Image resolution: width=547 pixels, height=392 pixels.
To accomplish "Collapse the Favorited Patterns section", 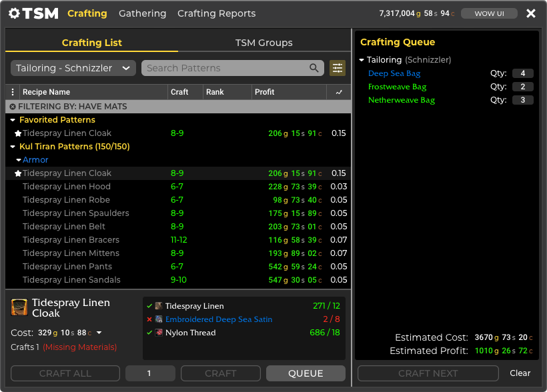I will 13,120.
